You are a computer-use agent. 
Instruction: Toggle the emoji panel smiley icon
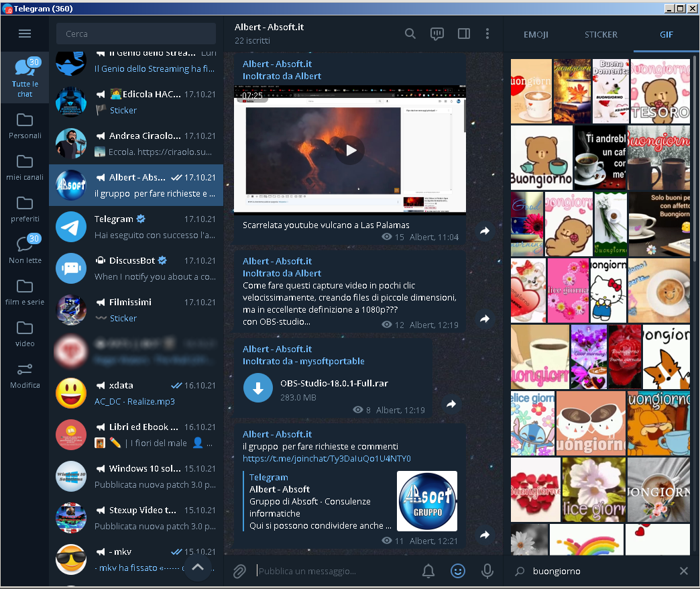[458, 571]
